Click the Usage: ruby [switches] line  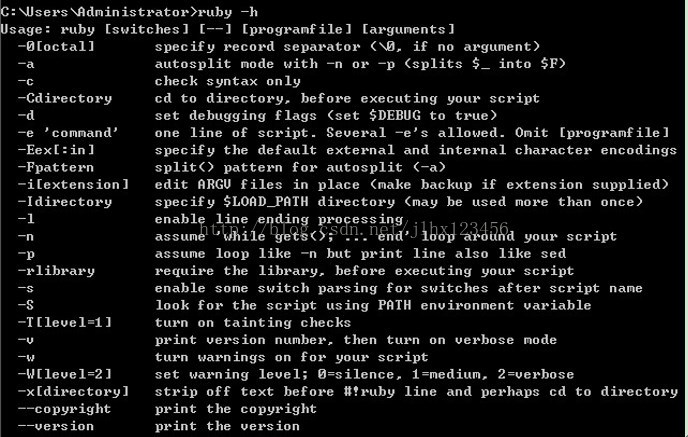(x=227, y=29)
